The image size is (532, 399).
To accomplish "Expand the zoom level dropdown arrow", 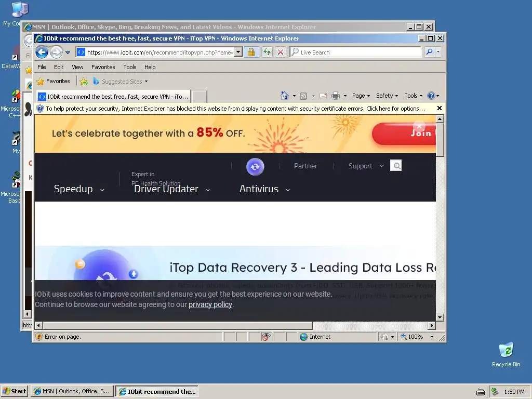I will [x=432, y=337].
